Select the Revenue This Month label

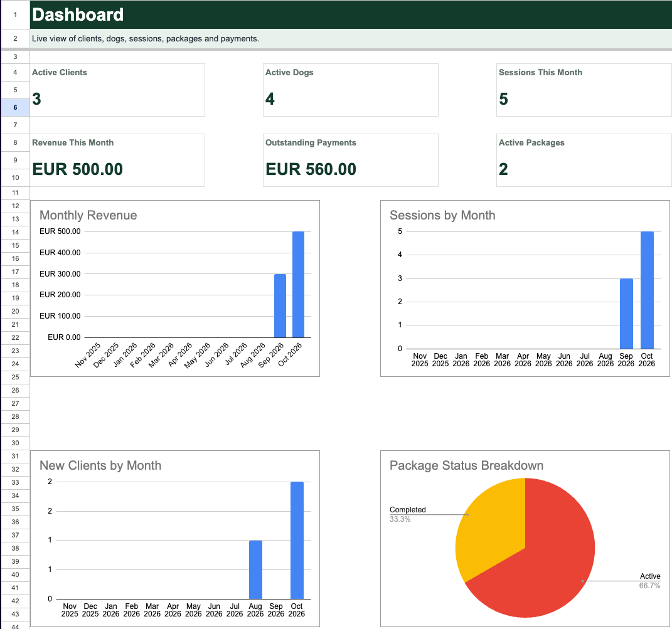[x=73, y=143]
